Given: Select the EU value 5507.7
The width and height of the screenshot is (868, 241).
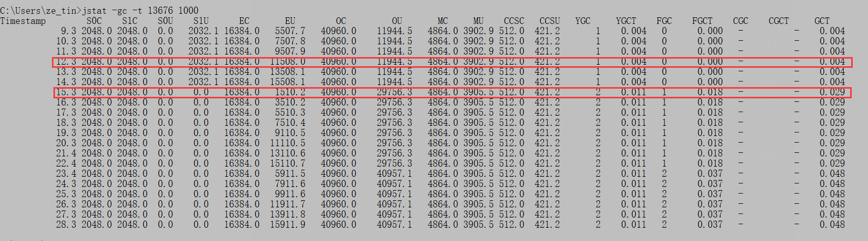Looking at the screenshot, I should (290, 31).
